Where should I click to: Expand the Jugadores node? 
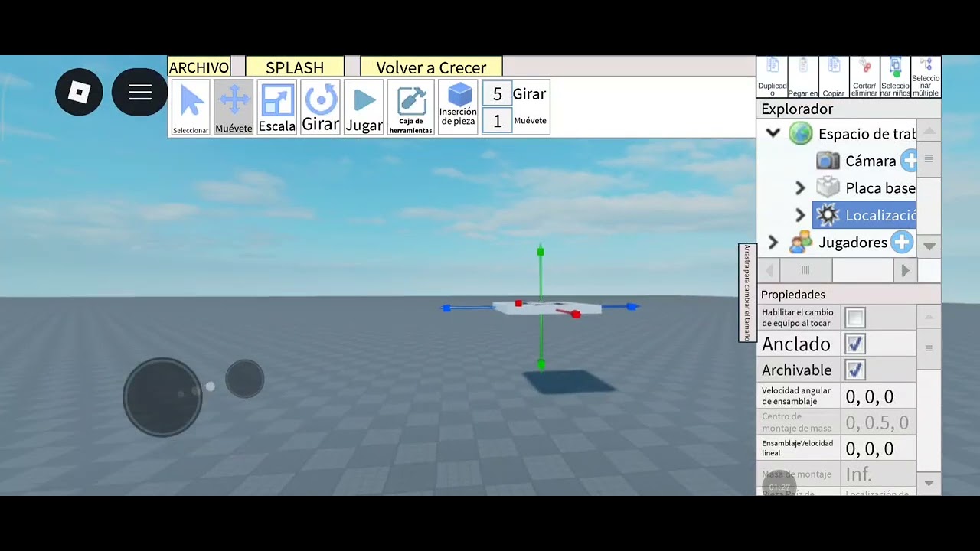(x=773, y=243)
